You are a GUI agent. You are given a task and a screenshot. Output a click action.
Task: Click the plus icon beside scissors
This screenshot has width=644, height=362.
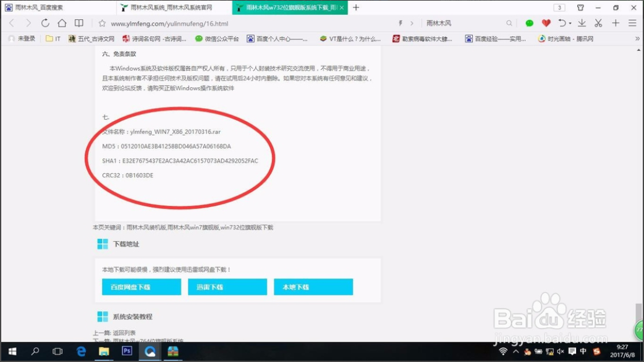tap(615, 23)
